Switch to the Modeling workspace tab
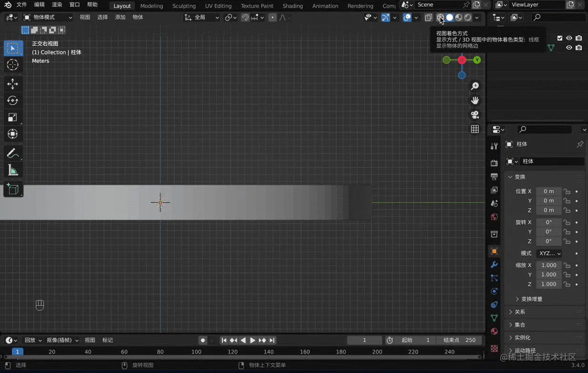 click(x=151, y=6)
